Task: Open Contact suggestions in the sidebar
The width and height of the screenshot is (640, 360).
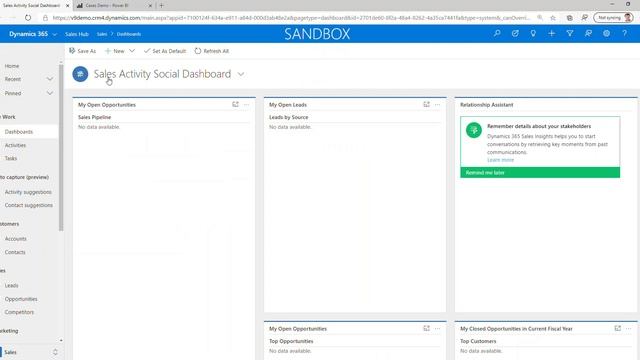Action: coord(29,205)
